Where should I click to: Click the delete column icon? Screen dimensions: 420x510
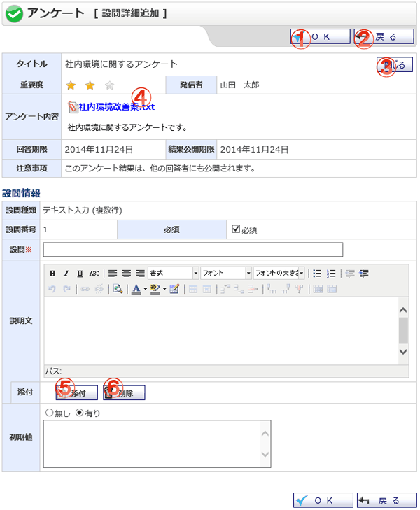[x=299, y=289]
